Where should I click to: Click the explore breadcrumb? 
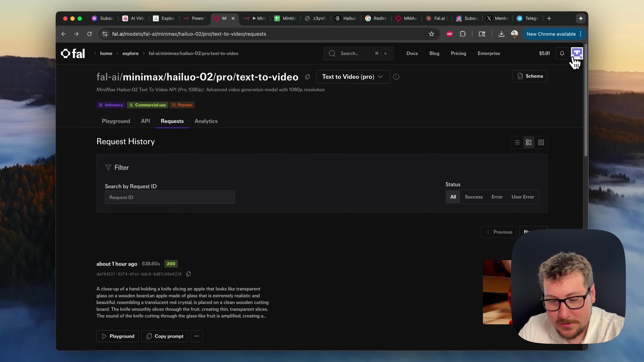click(130, 53)
